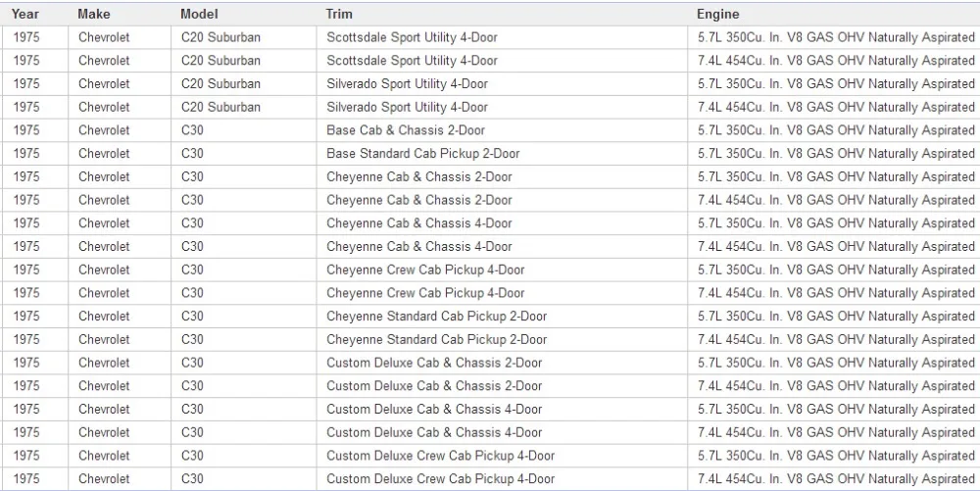Click 5.7L engine cell in Cheyenne Standard Cab Pickup row
Viewport: 980px width, 491px height.
(836, 317)
